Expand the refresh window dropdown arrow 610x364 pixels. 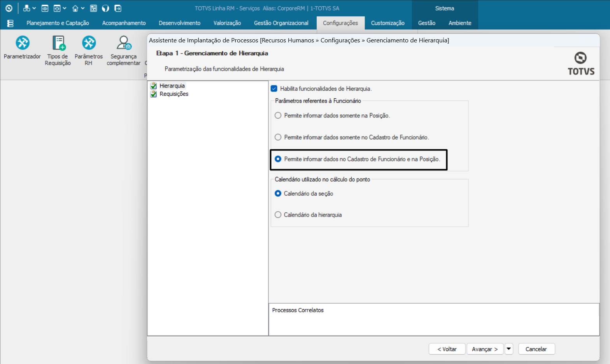click(x=64, y=8)
